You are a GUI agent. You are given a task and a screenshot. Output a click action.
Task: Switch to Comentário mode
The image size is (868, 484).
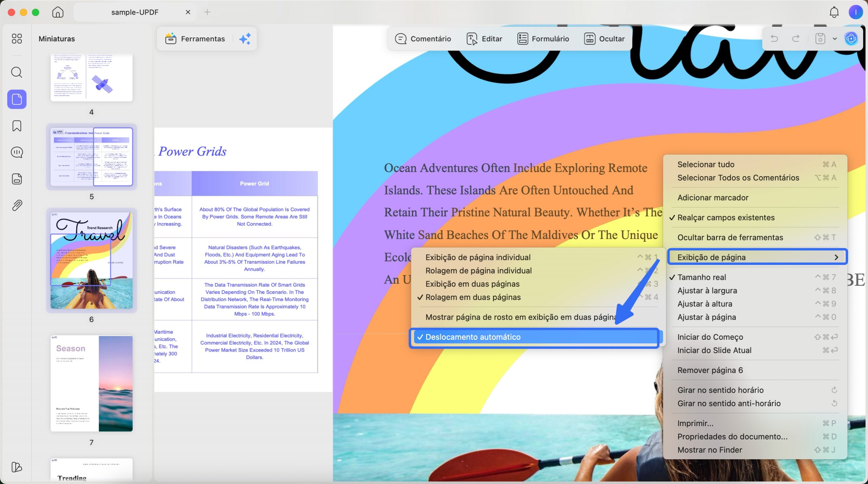click(423, 39)
